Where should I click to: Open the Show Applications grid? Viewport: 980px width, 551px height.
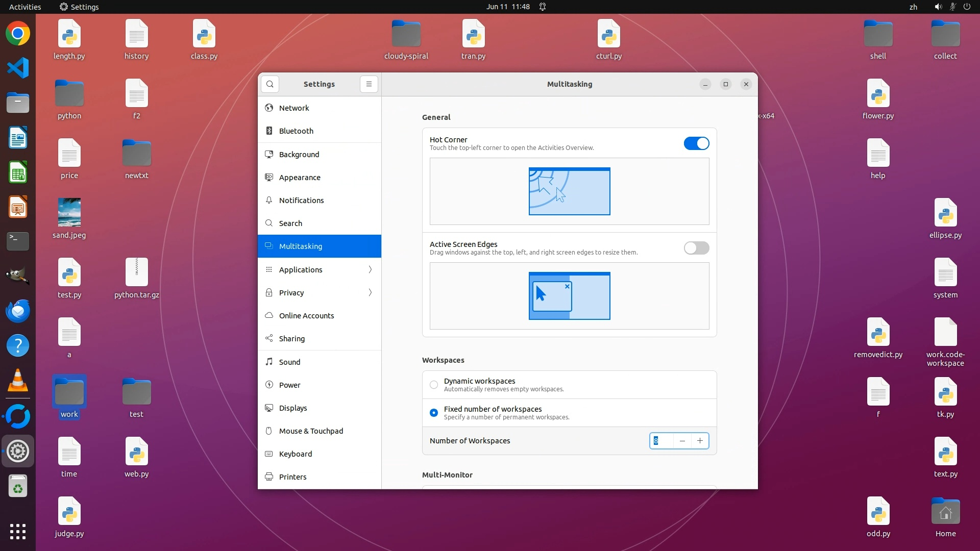(18, 532)
